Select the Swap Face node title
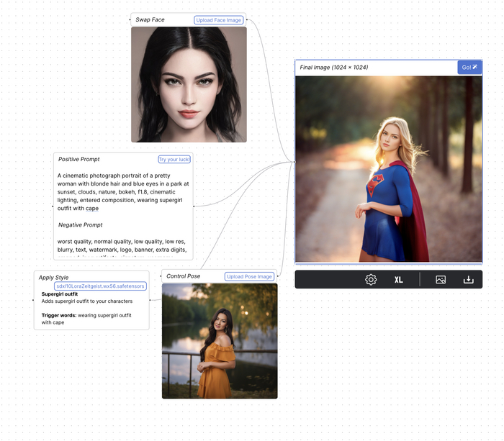This screenshot has width=504, height=441. click(150, 20)
